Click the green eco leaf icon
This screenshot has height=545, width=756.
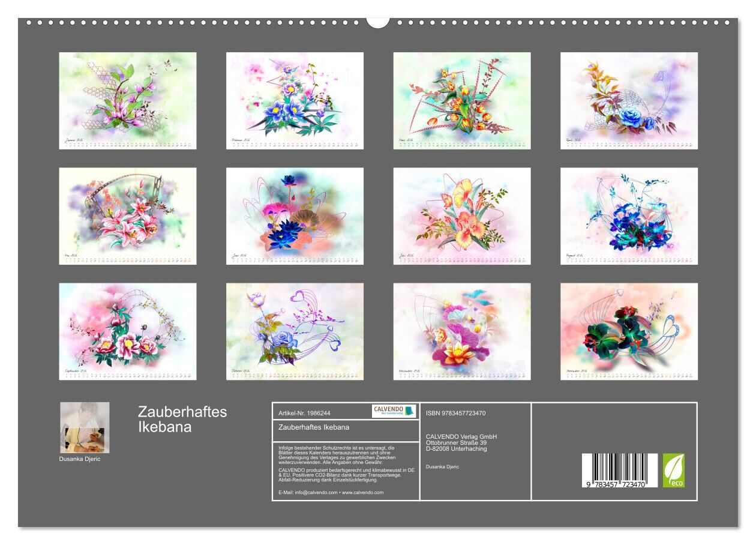[x=673, y=470]
